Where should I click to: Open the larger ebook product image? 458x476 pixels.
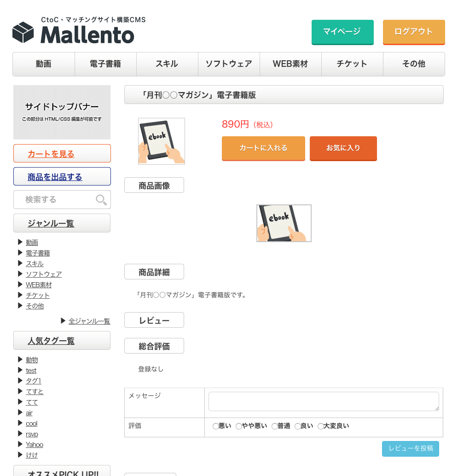coord(284,223)
